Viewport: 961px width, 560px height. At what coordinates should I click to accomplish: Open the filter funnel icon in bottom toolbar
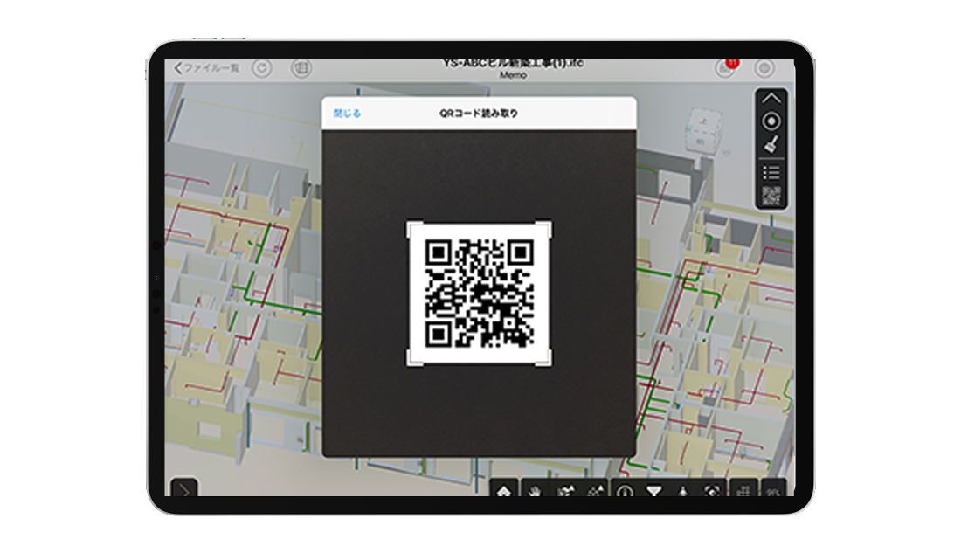[653, 492]
